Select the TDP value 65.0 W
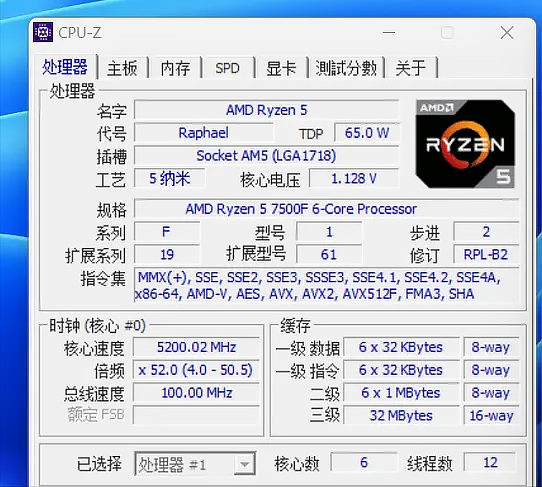The height and width of the screenshot is (487, 542). 367,133
